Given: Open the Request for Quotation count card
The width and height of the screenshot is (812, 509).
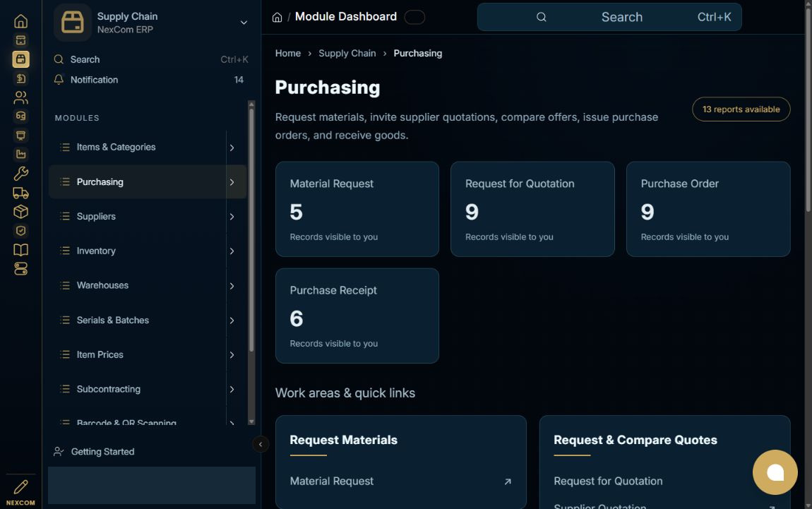Looking at the screenshot, I should [x=532, y=209].
